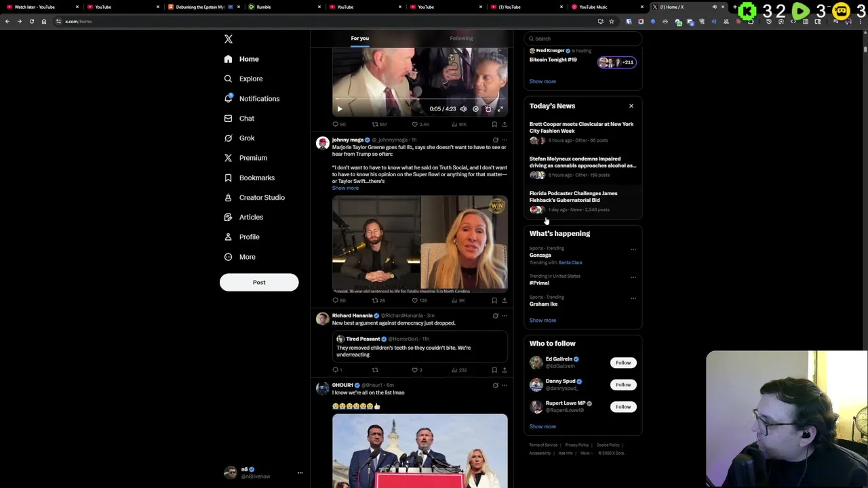Viewport: 868px width, 488px height.
Task: Expand the More menu in the sidebar
Action: [x=239, y=257]
